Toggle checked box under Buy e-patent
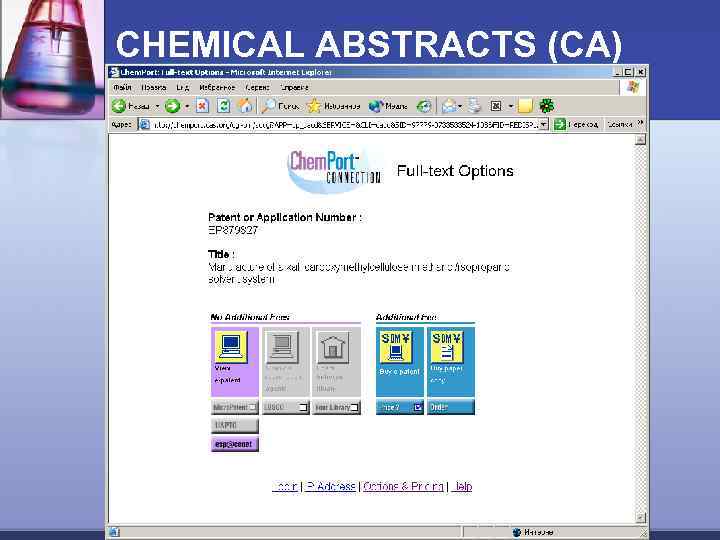This screenshot has height=540, width=720. 417,407
